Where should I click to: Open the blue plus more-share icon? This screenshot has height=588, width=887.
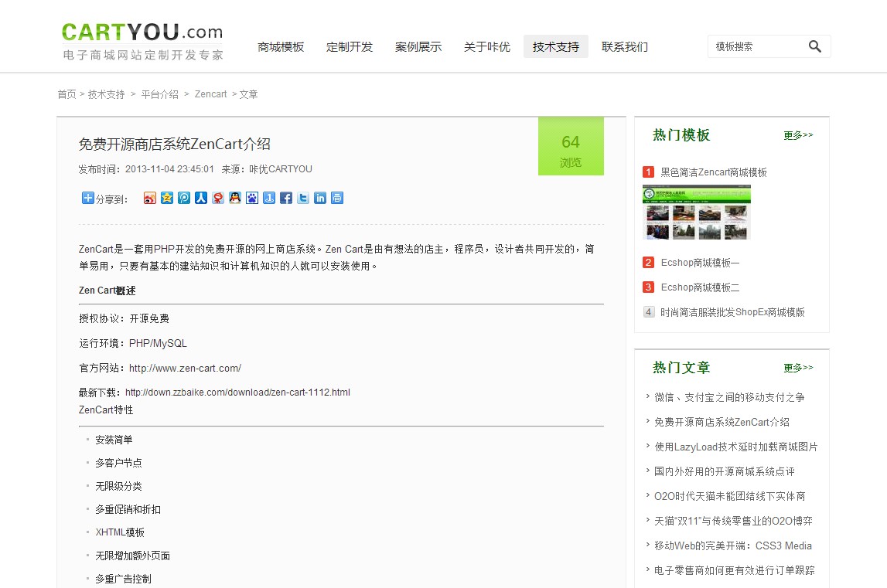tap(87, 198)
